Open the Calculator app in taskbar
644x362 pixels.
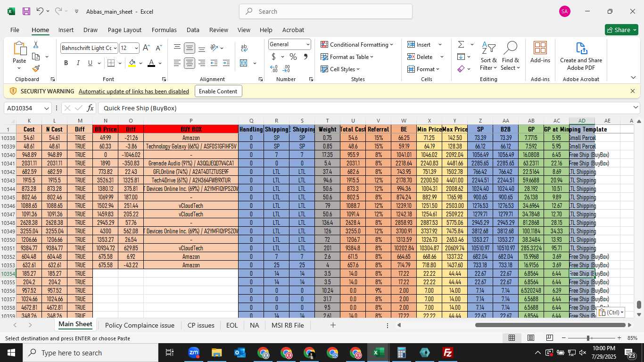402,353
